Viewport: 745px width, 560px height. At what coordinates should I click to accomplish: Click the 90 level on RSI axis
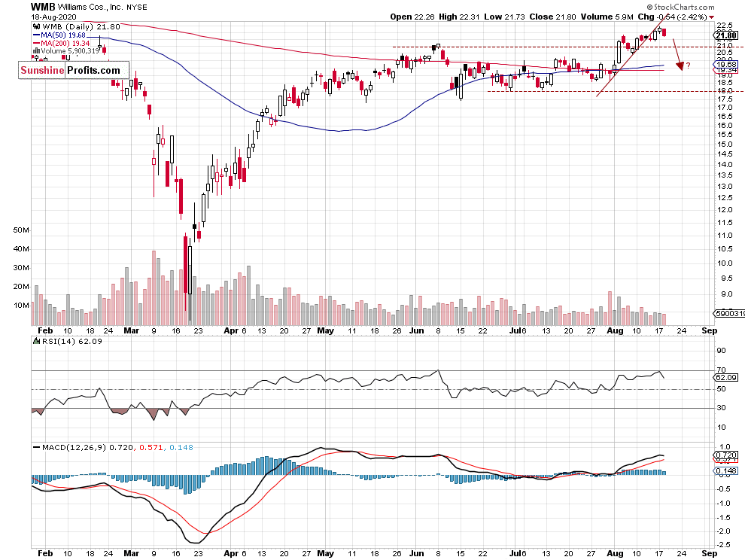pyautogui.click(x=721, y=350)
